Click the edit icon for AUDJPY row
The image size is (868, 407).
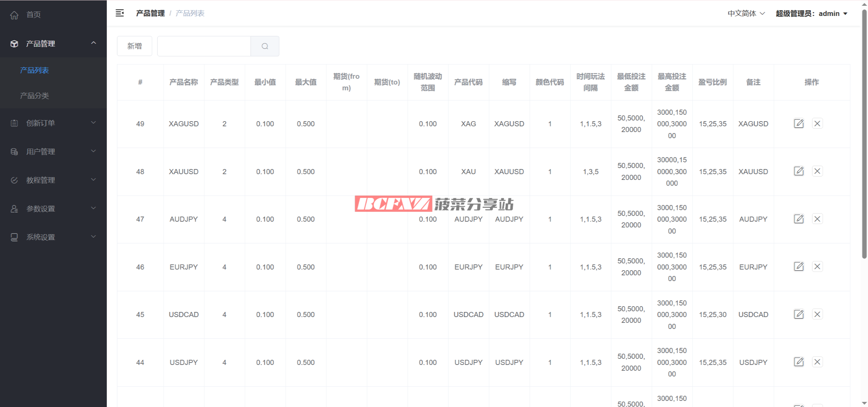798,219
